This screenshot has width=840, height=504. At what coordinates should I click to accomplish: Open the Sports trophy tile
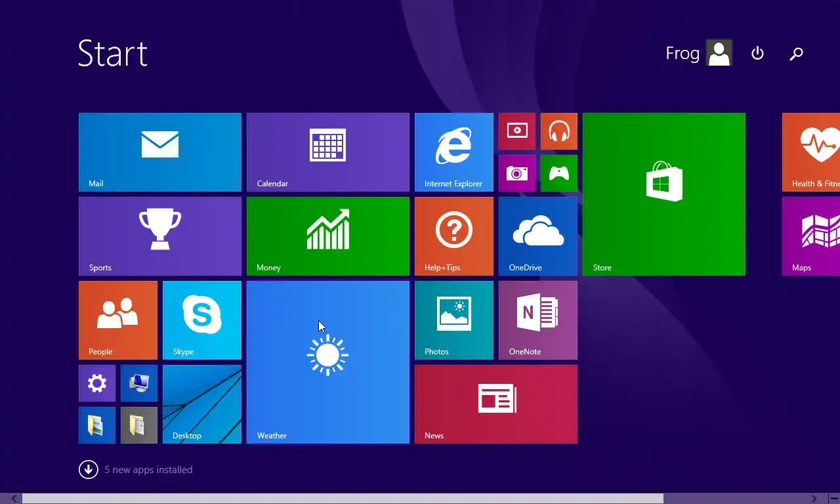(160, 236)
